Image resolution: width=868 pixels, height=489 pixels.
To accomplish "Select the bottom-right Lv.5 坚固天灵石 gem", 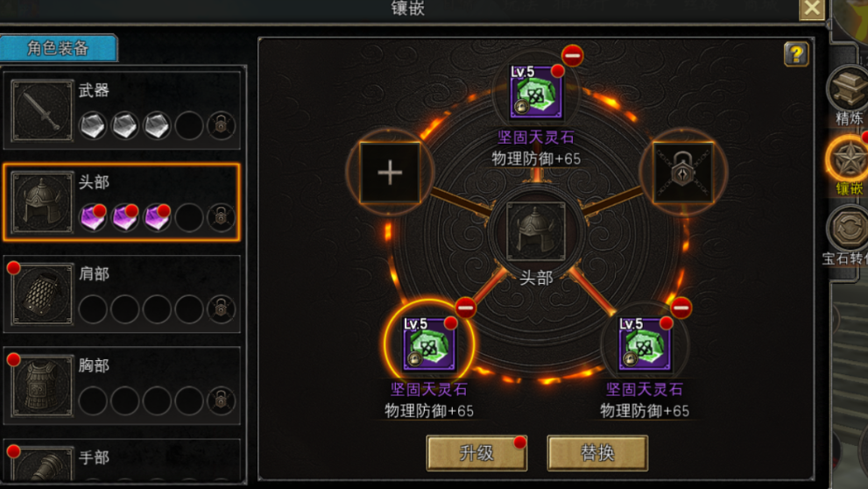I will click(x=644, y=344).
